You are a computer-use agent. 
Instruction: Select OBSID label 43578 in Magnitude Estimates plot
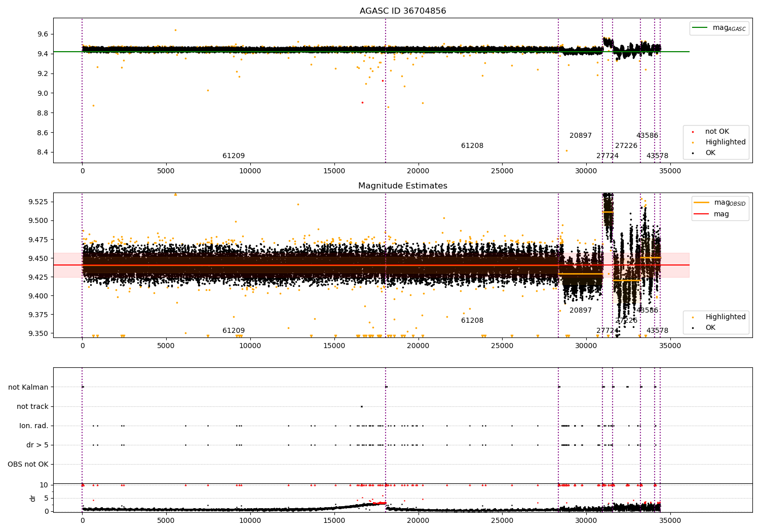coord(657,330)
